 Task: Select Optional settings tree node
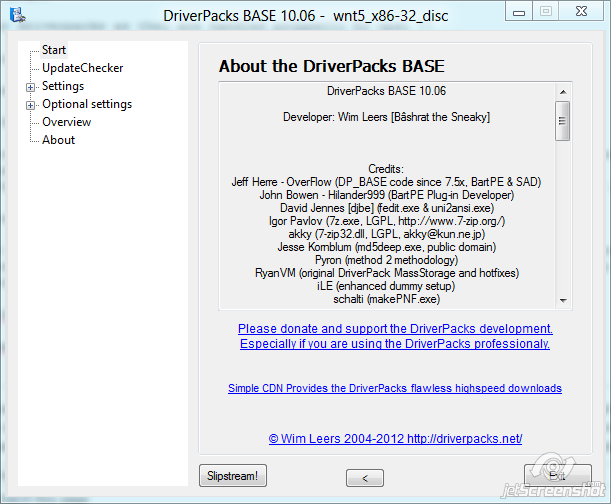click(x=87, y=104)
